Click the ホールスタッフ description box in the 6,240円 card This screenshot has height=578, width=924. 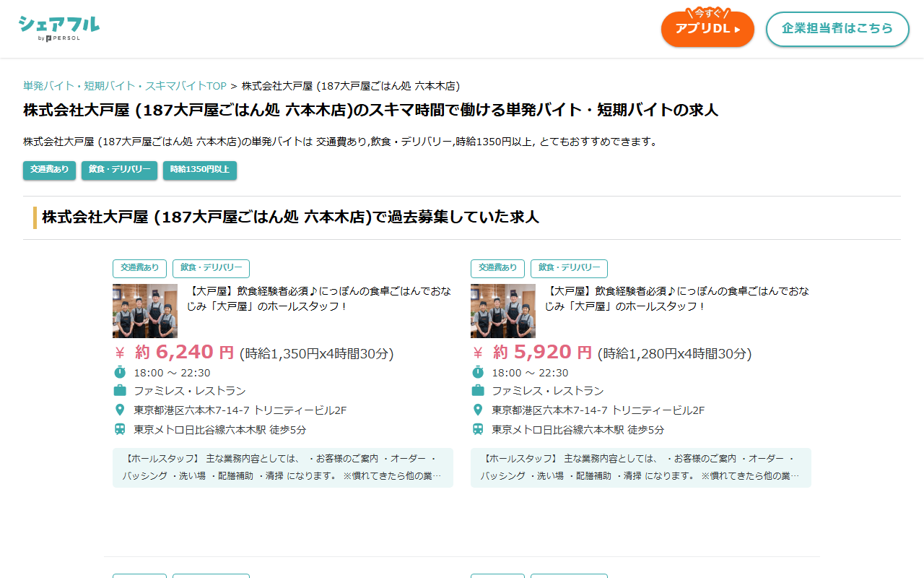pyautogui.click(x=283, y=467)
